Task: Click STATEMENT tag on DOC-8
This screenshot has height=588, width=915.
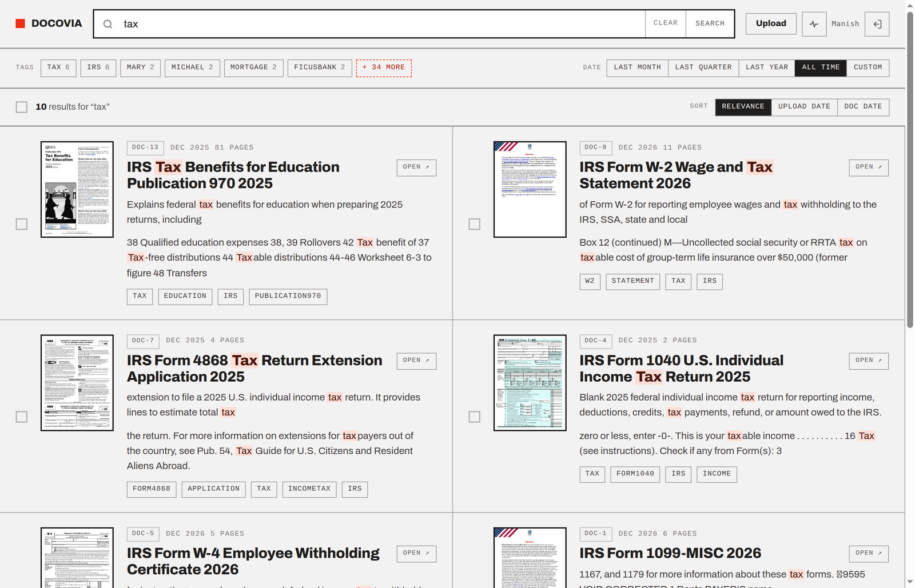Action: (x=633, y=281)
